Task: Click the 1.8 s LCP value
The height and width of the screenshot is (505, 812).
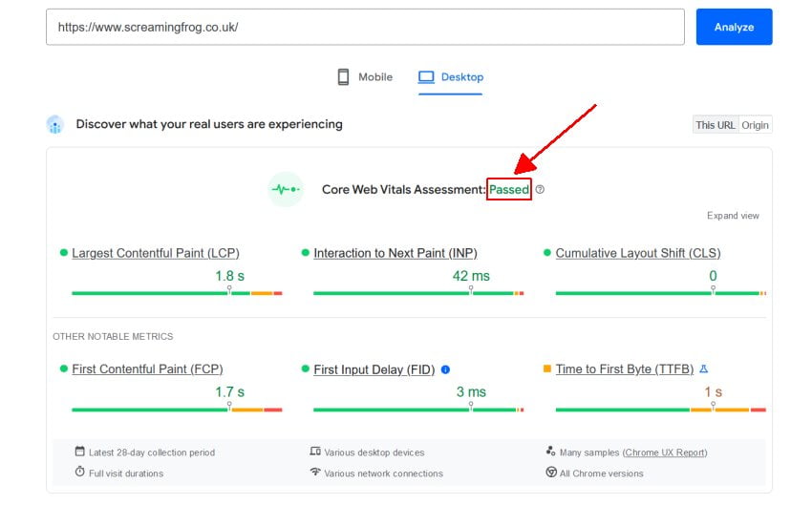Action: coord(229,276)
